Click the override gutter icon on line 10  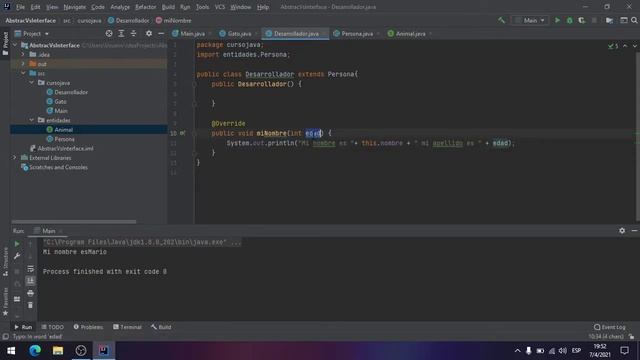(183, 133)
